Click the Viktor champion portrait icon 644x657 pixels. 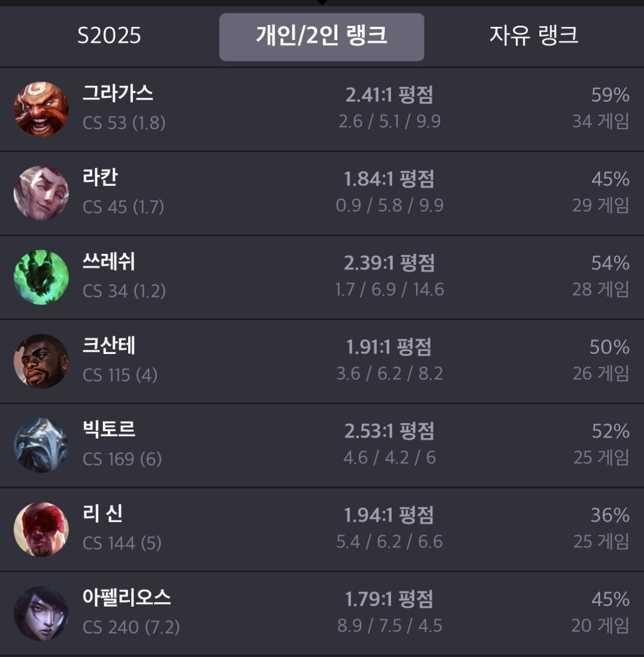(x=41, y=445)
